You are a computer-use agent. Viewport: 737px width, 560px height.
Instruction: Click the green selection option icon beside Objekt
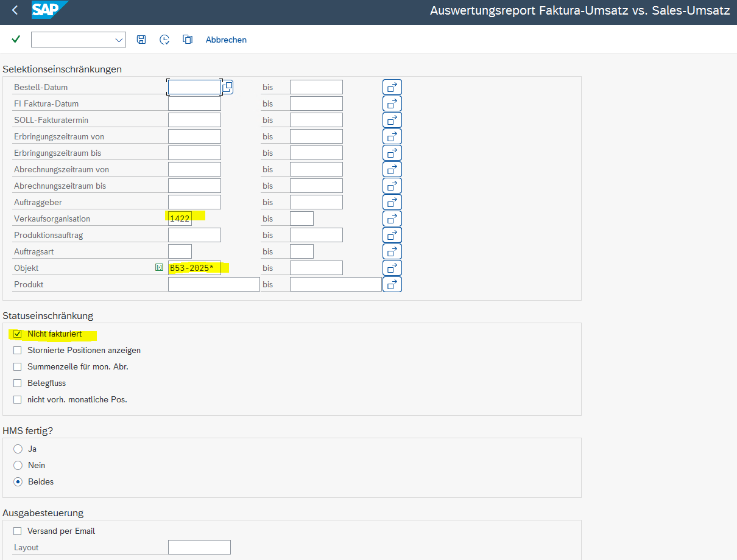tap(160, 267)
